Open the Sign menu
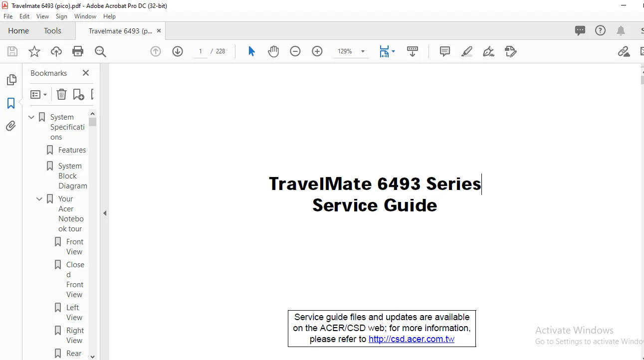This screenshot has height=360, width=644. tap(61, 16)
